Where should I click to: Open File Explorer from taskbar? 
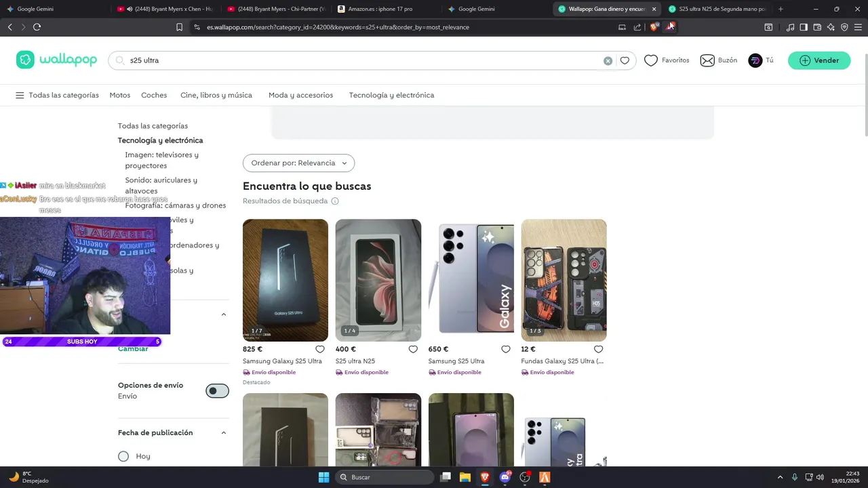(465, 477)
